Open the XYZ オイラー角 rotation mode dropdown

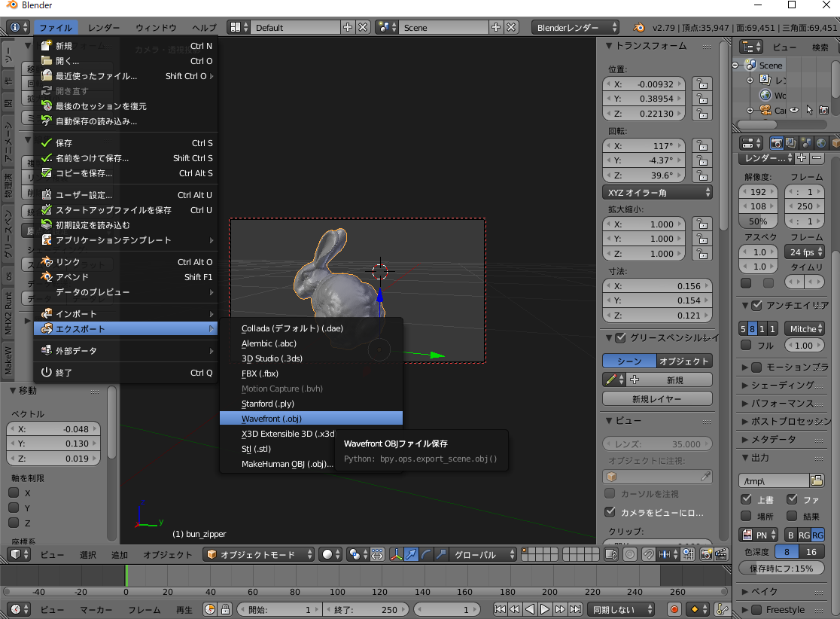pos(657,192)
